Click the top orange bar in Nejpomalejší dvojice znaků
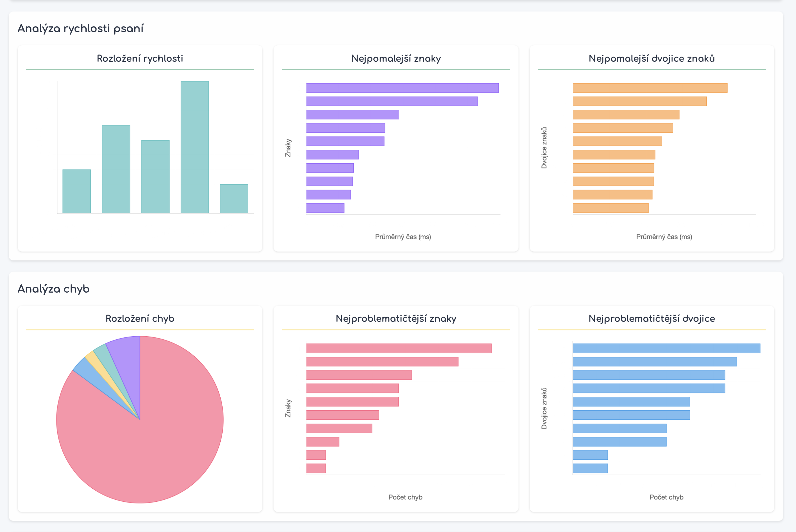Screen dimensions: 796x532 [x=650, y=88]
